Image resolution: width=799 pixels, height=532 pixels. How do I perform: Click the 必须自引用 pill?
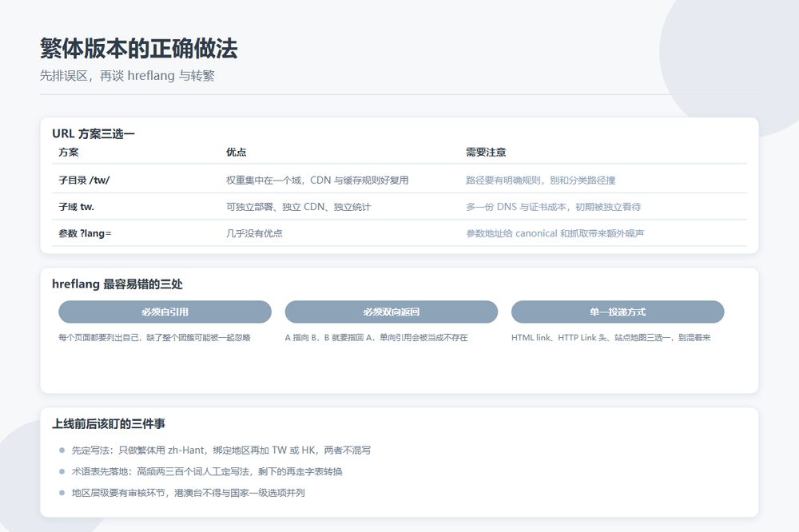click(165, 312)
